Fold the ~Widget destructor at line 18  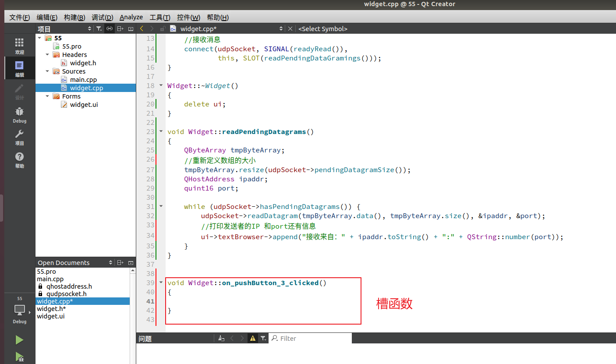(x=161, y=85)
